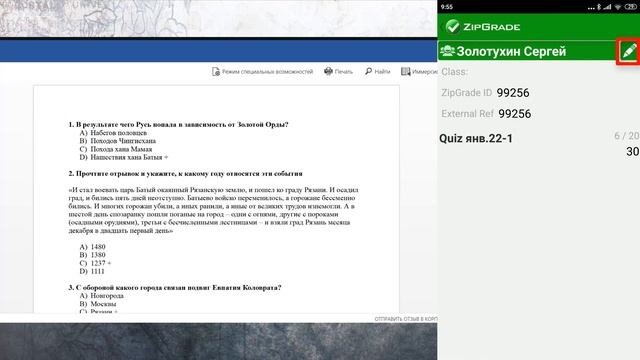Tap the quiz score '6 / 20'
The width and height of the screenshot is (640, 360).
(x=627, y=136)
